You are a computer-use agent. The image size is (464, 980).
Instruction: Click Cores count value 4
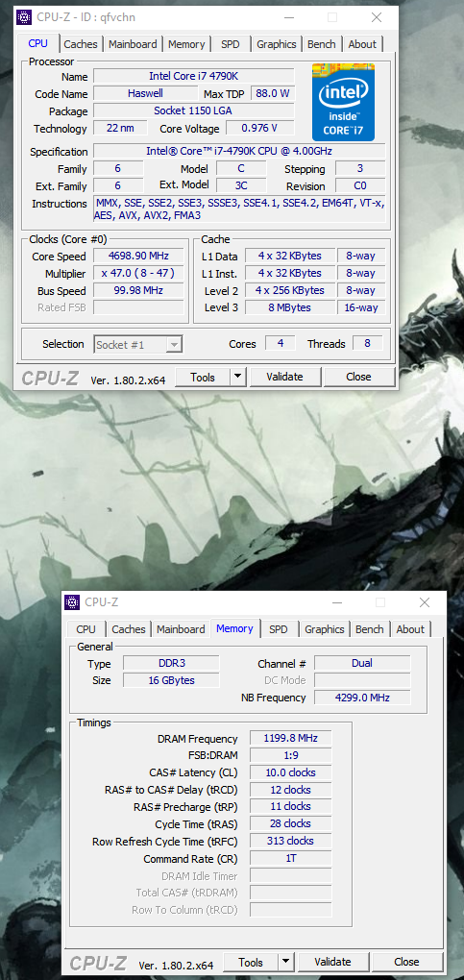click(x=281, y=344)
